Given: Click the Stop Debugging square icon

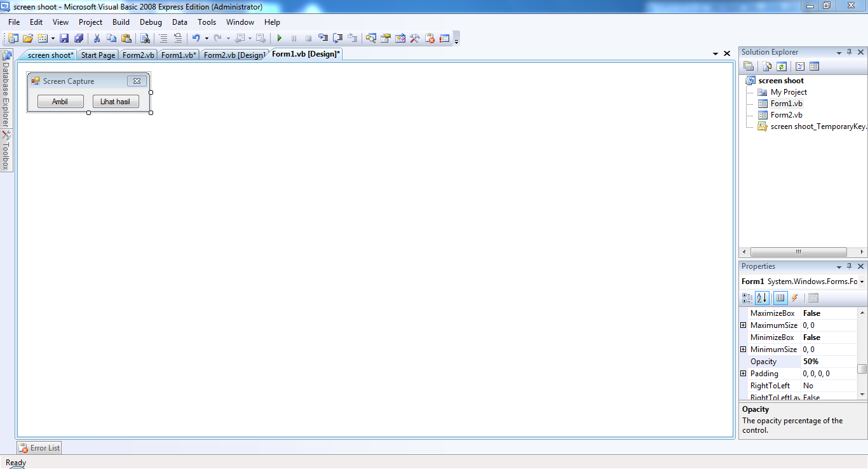Looking at the screenshot, I should point(308,38).
